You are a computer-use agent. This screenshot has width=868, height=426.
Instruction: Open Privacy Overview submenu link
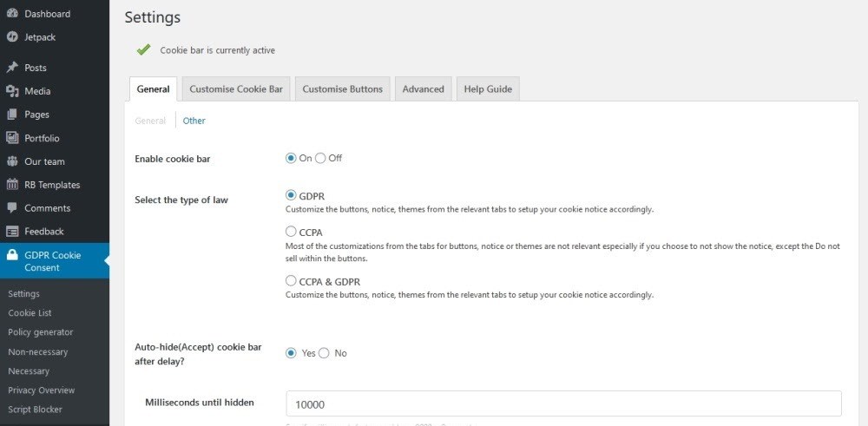[42, 390]
